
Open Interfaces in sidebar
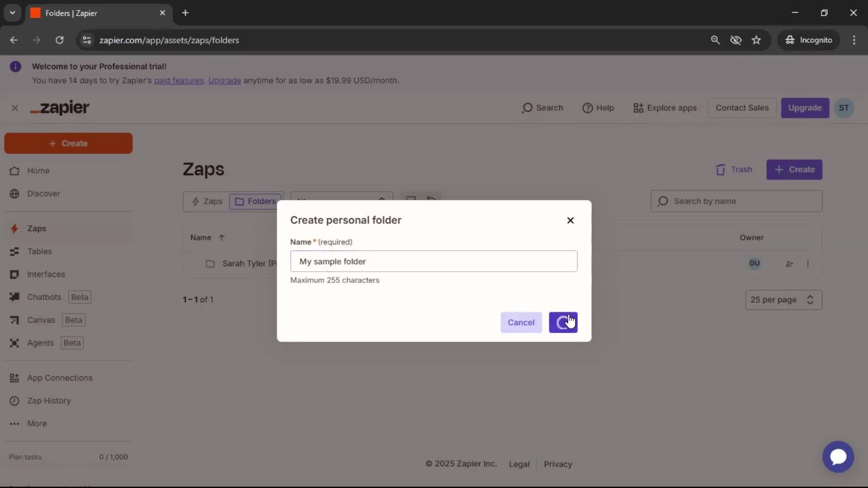click(x=68, y=274)
